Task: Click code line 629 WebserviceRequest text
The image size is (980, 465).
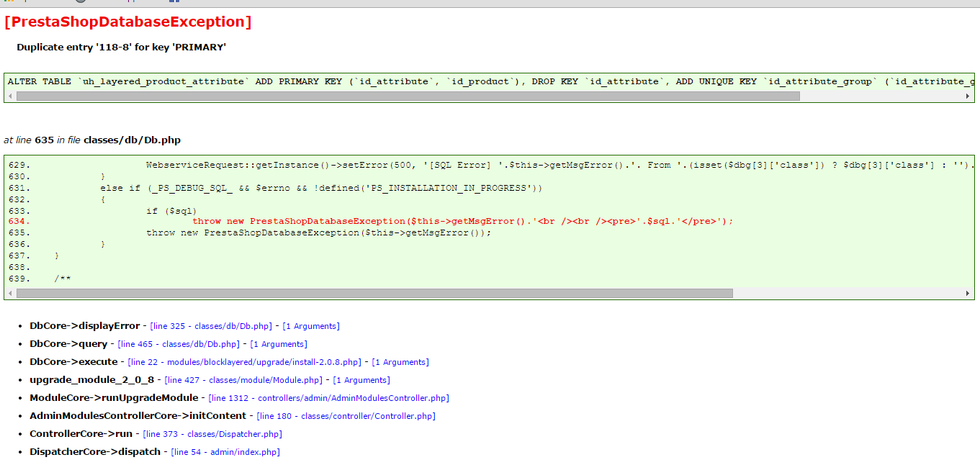Action: [x=559, y=165]
